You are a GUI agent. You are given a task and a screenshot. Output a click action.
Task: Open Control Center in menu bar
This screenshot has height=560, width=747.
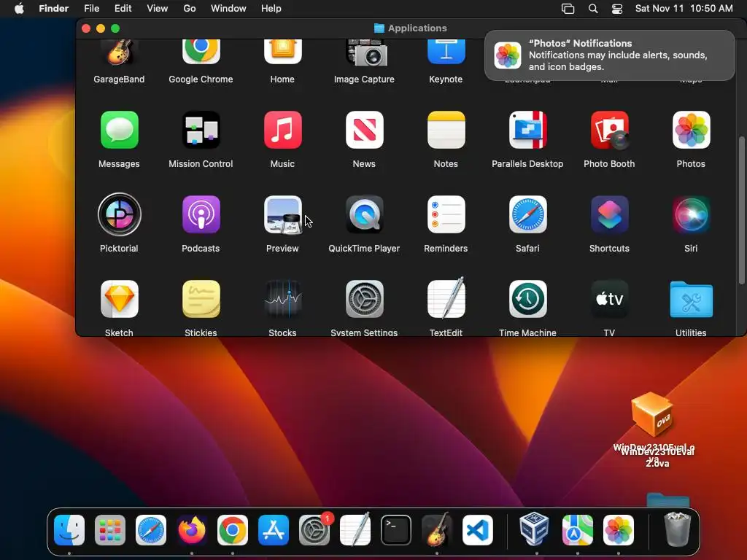[617, 9]
